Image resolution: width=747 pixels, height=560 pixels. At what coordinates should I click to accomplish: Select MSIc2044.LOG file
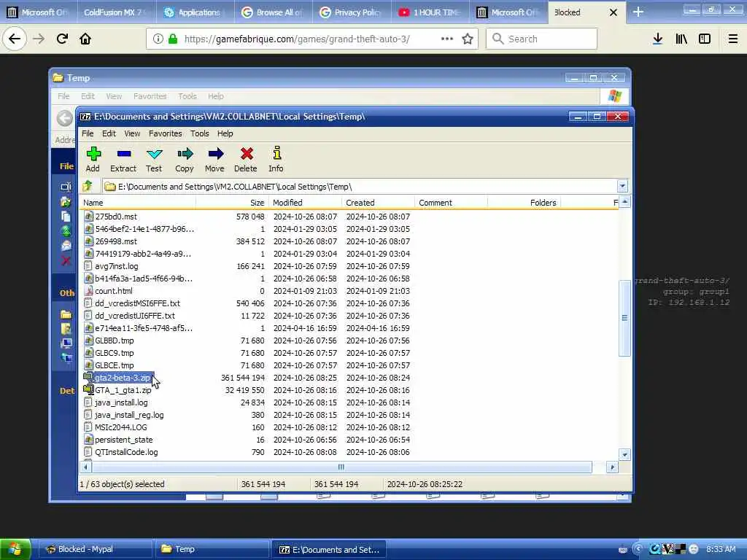pos(121,427)
